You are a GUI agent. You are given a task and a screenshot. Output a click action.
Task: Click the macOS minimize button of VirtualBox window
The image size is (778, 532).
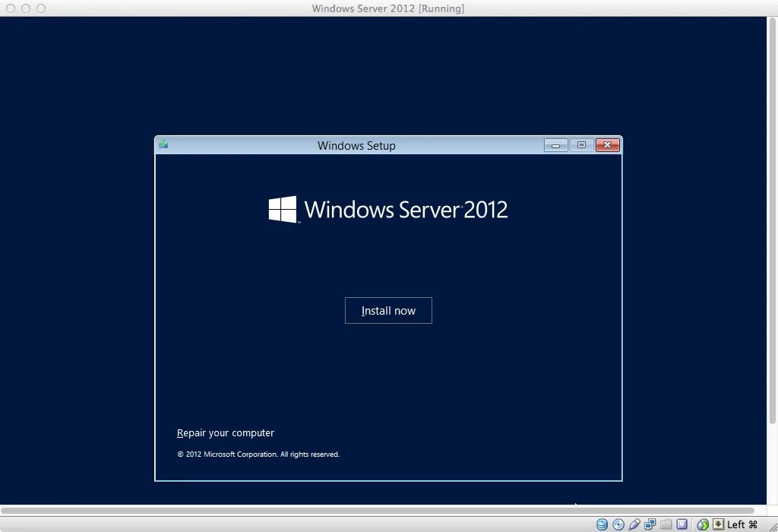tap(26, 8)
